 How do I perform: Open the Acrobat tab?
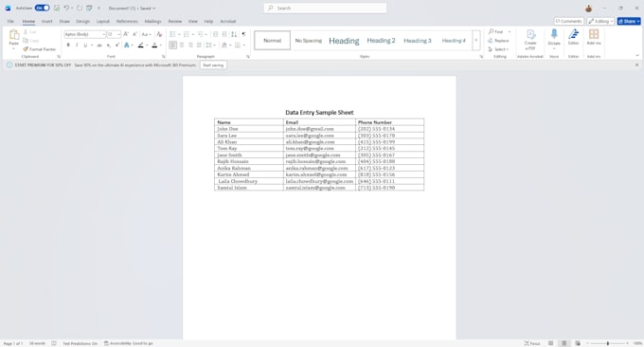tap(228, 21)
